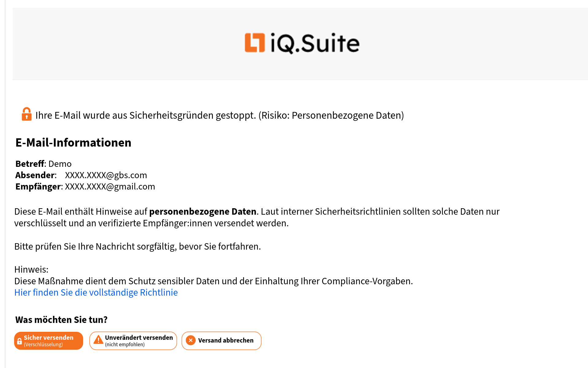Click the Was möchten Sie tun heading
This screenshot has height=368, width=588.
pyautogui.click(x=61, y=320)
